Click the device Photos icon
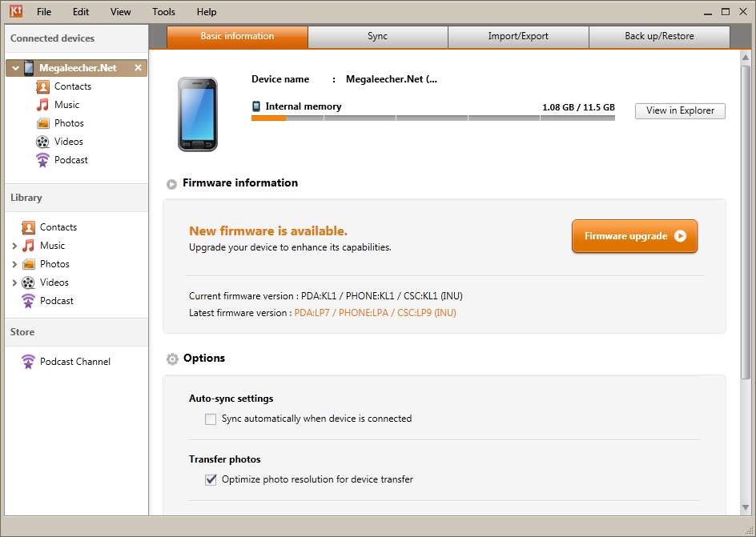Viewport: 756px width, 537px height. (43, 123)
